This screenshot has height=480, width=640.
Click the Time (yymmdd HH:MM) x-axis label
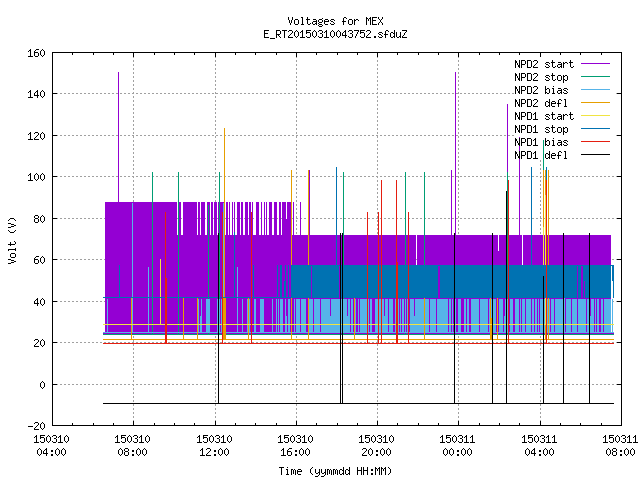click(335, 471)
